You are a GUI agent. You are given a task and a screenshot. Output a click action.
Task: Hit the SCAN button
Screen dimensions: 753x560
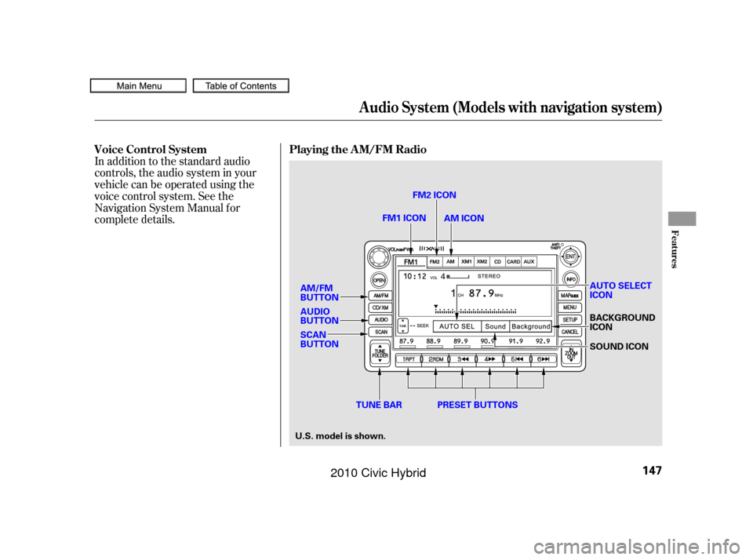point(381,332)
